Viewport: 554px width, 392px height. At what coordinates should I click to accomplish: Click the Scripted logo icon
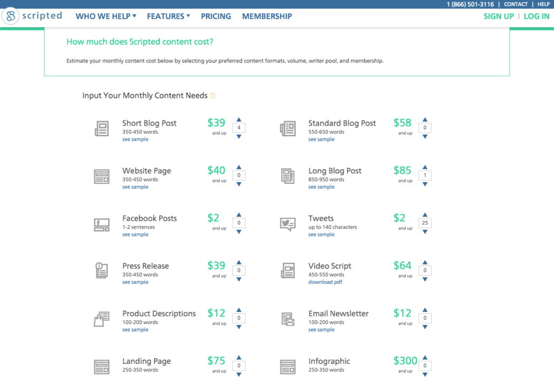point(11,16)
